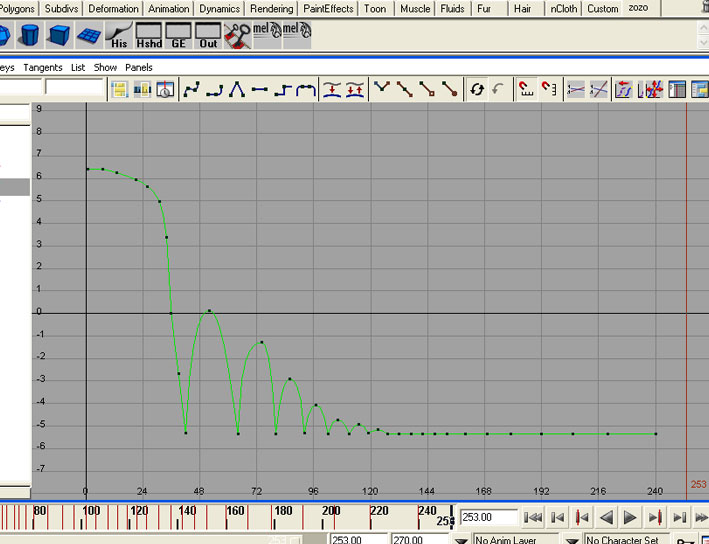Toggle Value Snap magnet icon
Viewport: 709px width, 544px height.
point(549,90)
